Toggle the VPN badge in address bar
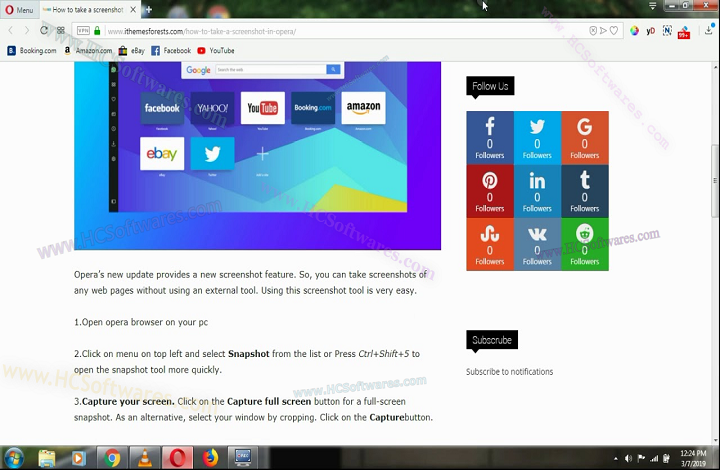Screen dimensions: 720x470 tap(83, 30)
